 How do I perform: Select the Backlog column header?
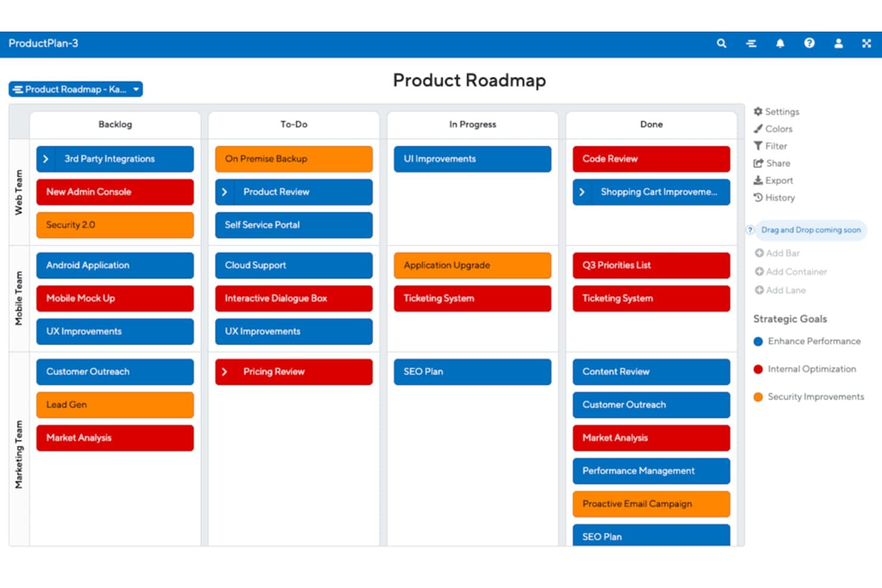tap(115, 125)
